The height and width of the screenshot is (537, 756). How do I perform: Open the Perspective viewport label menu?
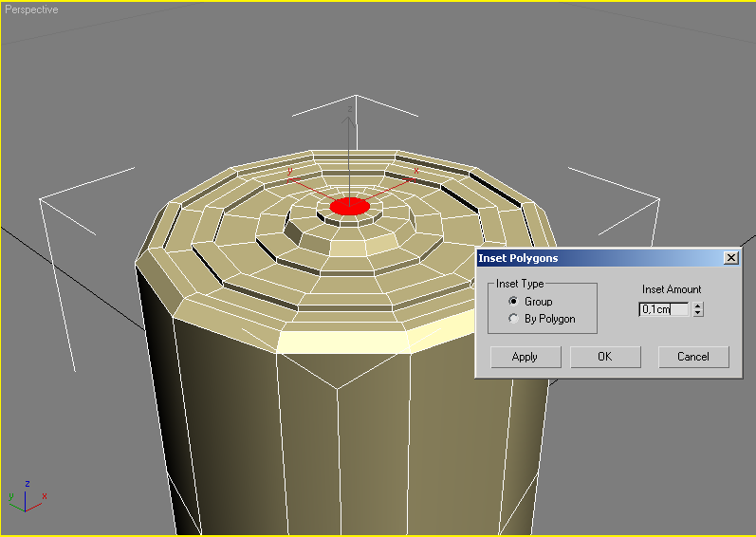pos(31,9)
